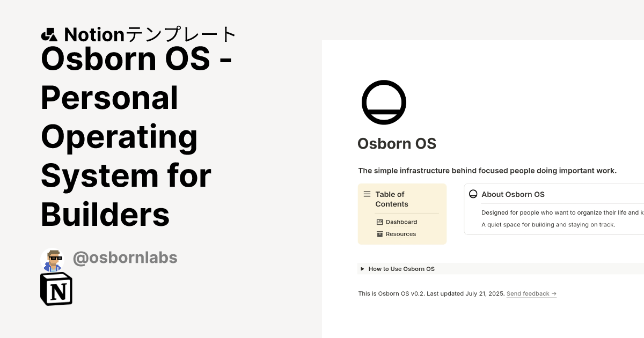This screenshot has width=644, height=338.
Task: Open the @osbornlabs profile link
Action: (125, 258)
